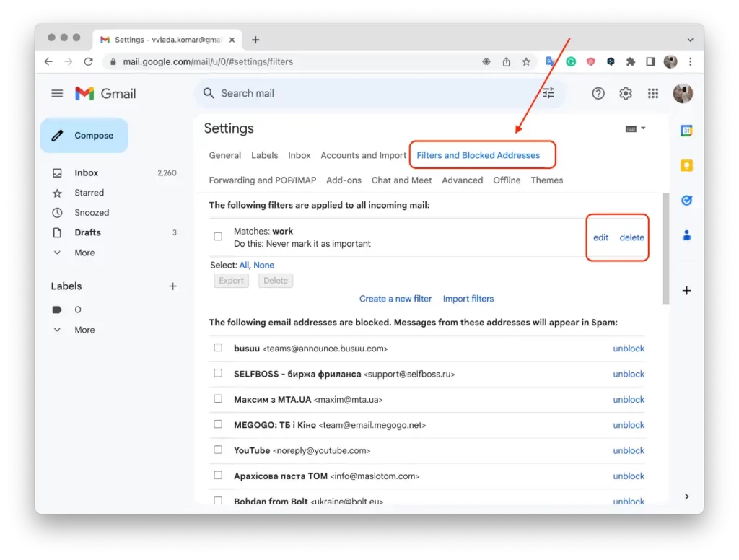This screenshot has width=739, height=560.
Task: Open the Support help icon
Action: 598,93
